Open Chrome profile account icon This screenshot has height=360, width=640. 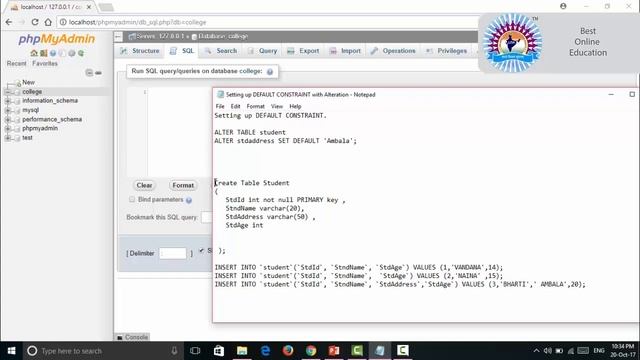[x=563, y=6]
